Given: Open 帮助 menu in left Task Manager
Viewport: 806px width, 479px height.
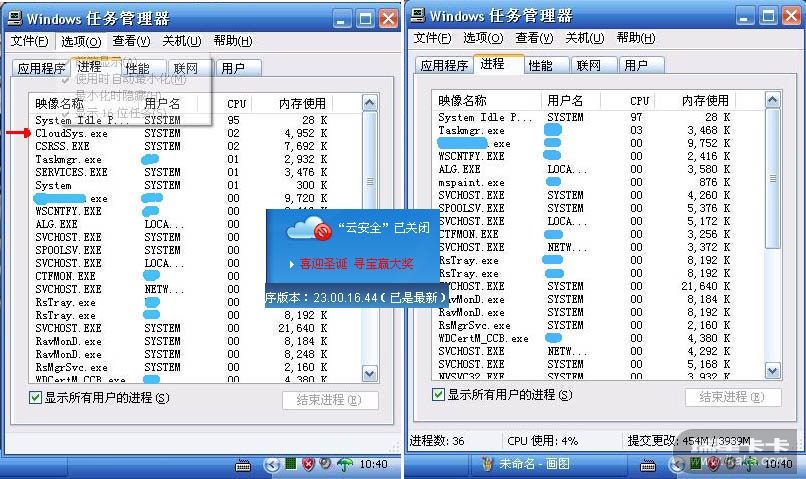Looking at the screenshot, I should pos(233,41).
